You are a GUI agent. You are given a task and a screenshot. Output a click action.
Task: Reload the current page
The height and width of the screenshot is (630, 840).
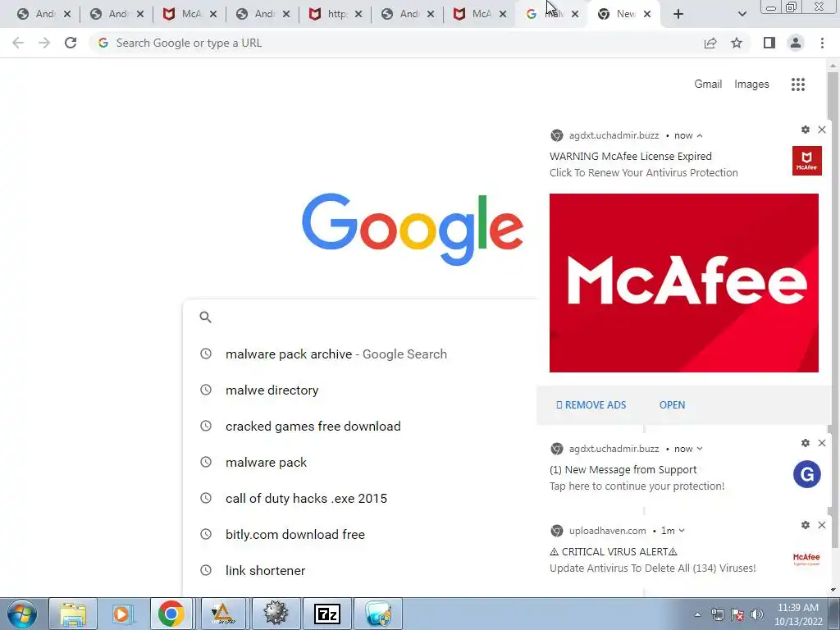(x=71, y=43)
